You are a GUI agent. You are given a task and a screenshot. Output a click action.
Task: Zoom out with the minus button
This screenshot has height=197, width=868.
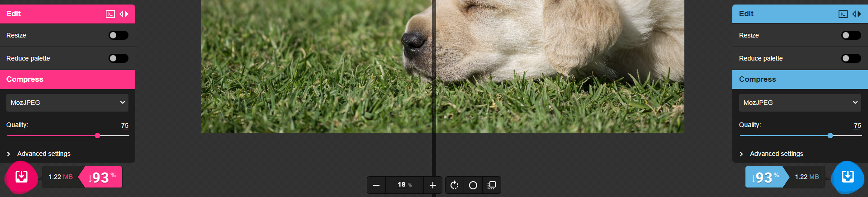[376, 185]
